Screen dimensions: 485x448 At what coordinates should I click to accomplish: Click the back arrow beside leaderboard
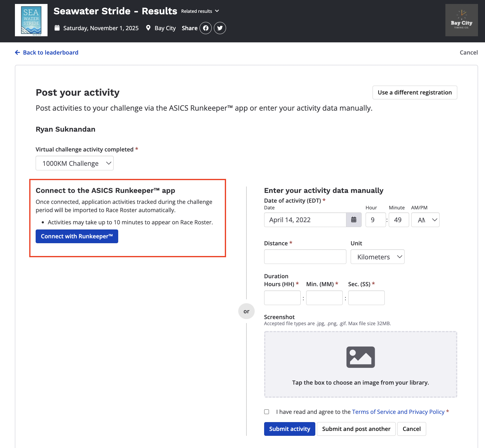coord(18,52)
